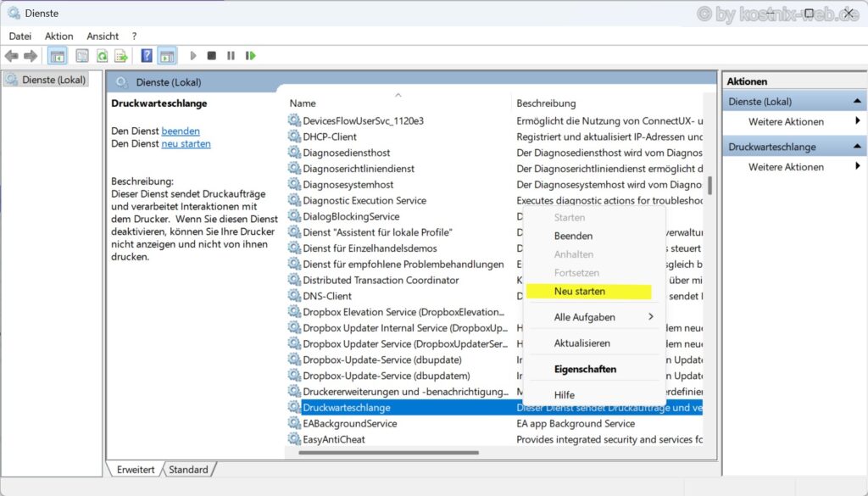
Task: Open the Ansicht menu
Action: [103, 36]
